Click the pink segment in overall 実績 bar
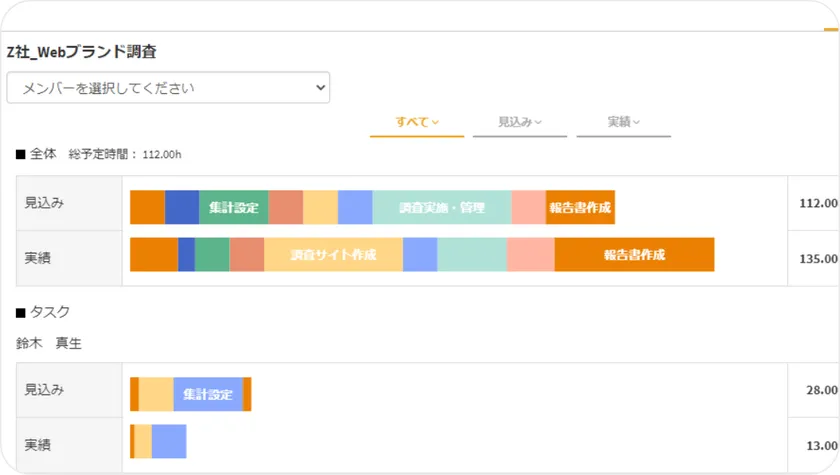840x475 pixels. coord(530,255)
